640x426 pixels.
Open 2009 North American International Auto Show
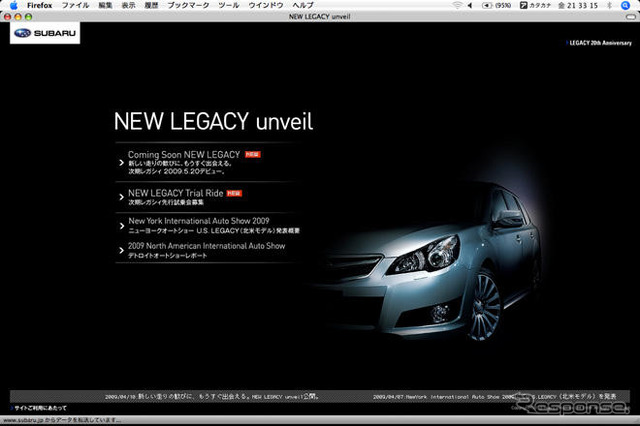(207, 246)
